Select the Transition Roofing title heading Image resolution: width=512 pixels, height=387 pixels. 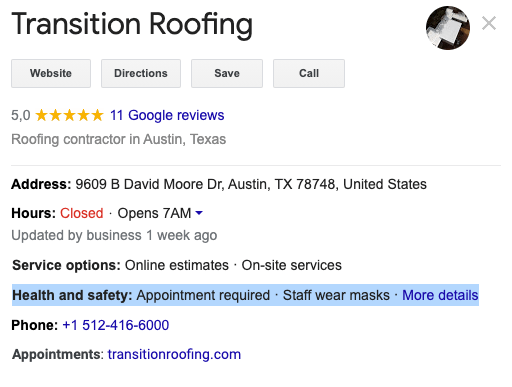(132, 24)
